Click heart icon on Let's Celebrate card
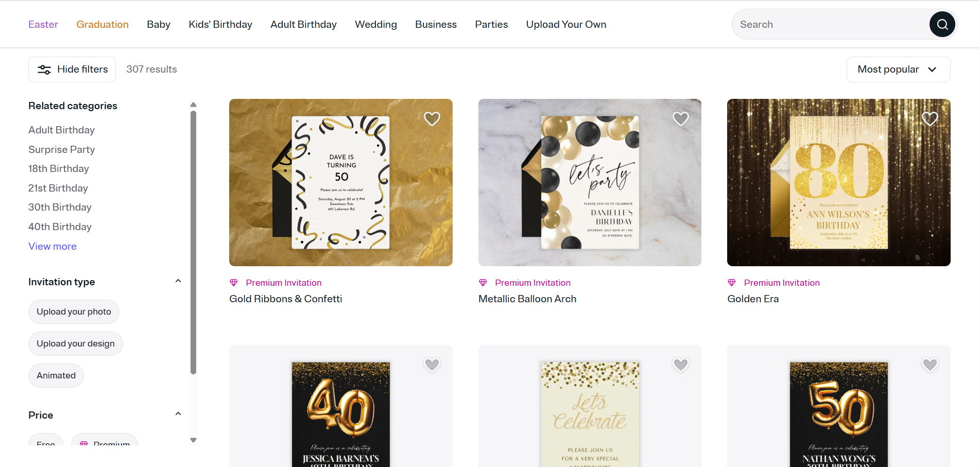The image size is (980, 467). [x=681, y=365]
